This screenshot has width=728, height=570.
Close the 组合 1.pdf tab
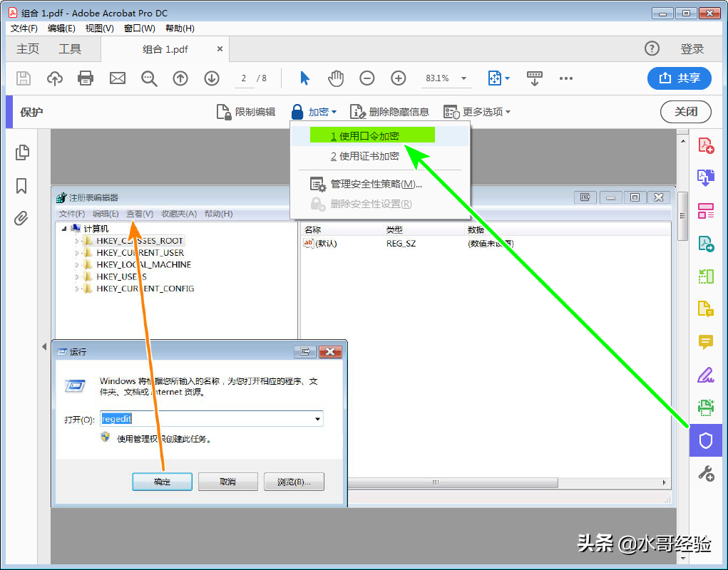coord(220,48)
